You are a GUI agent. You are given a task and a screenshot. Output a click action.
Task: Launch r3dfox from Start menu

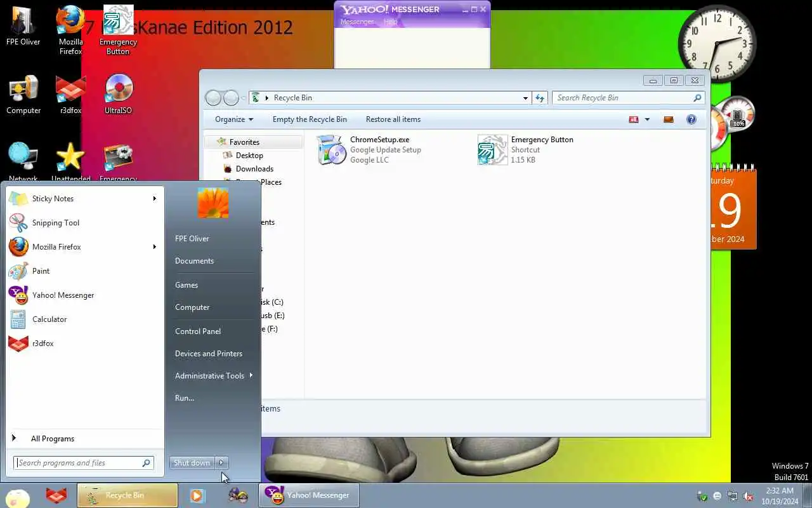[85, 344]
